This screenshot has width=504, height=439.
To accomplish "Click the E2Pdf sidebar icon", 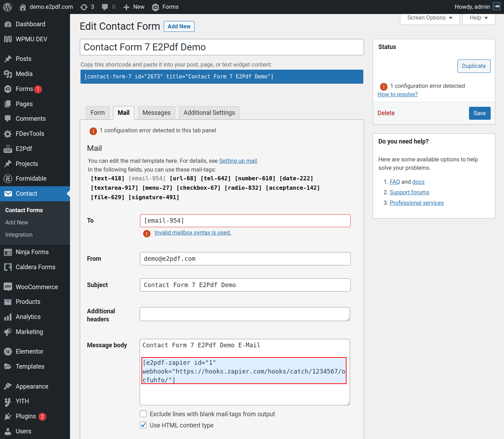I will [x=8, y=149].
